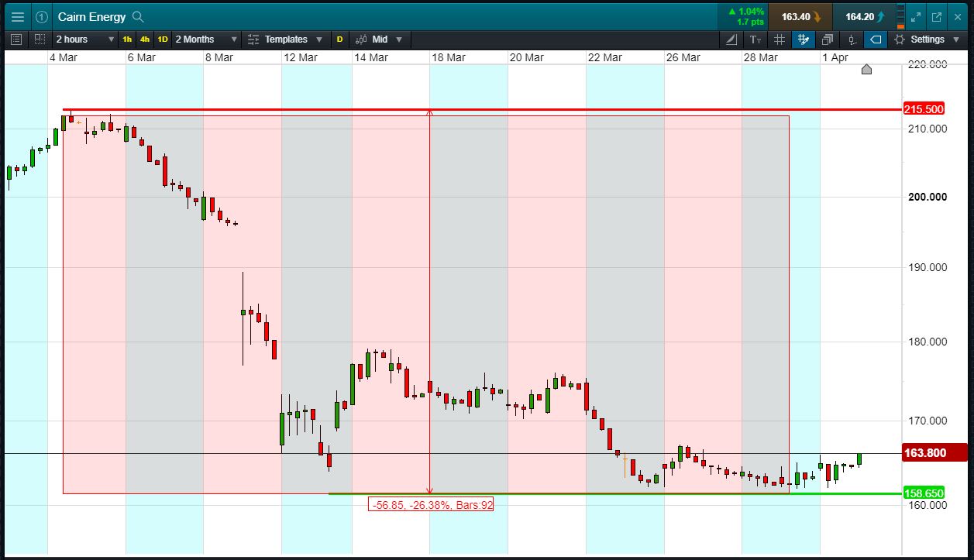Select the 1 Apr date label
Image resolution: width=974 pixels, height=560 pixels.
click(835, 57)
